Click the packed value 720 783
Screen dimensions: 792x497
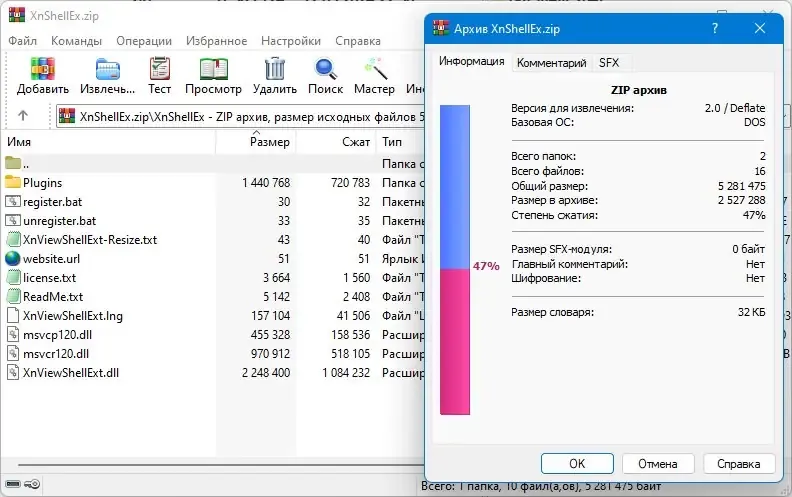[x=350, y=182]
